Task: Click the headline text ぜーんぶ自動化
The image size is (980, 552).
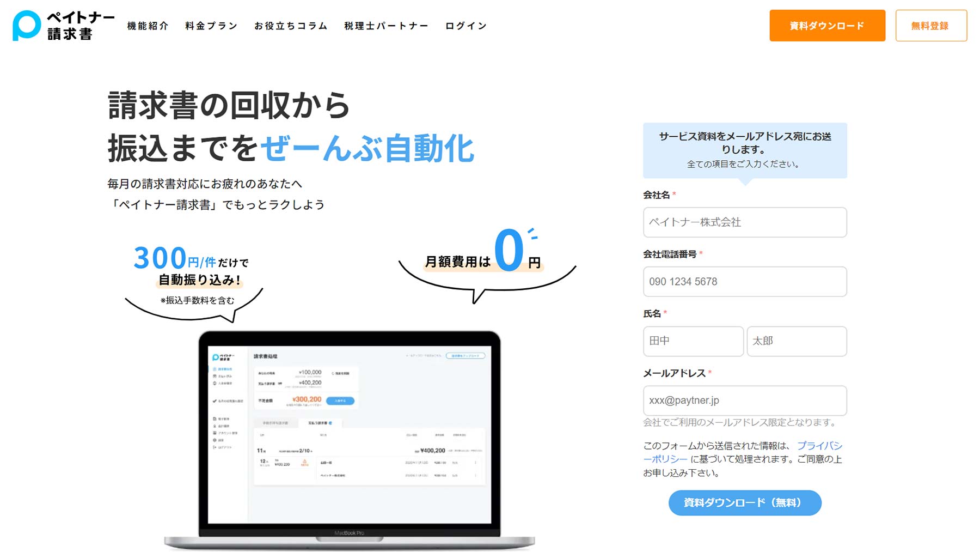Action: 367,148
